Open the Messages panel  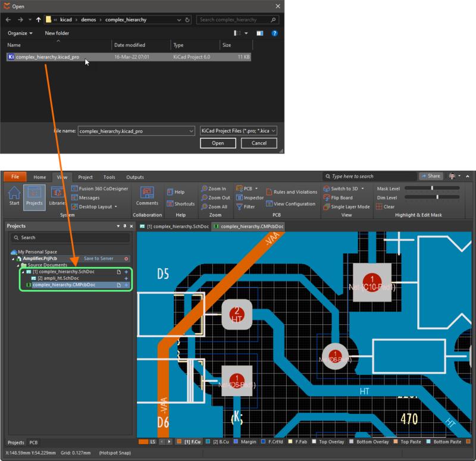point(89,197)
